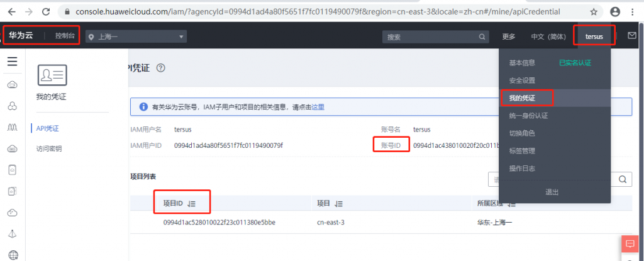
Task: Select 基本信息 in the account menu
Action: coord(522,63)
